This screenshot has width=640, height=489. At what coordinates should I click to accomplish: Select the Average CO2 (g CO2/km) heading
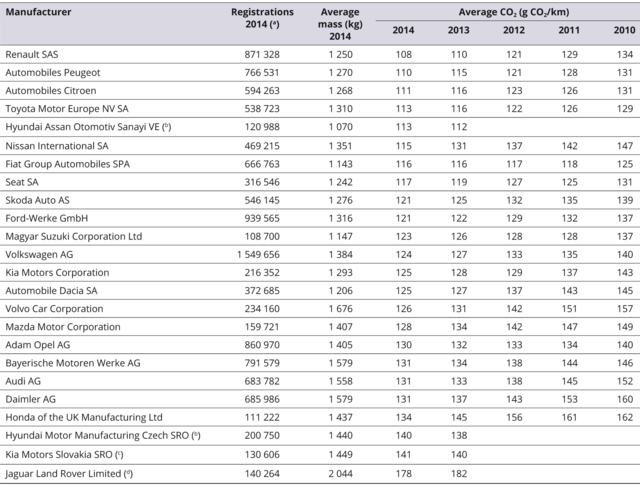pos(513,12)
